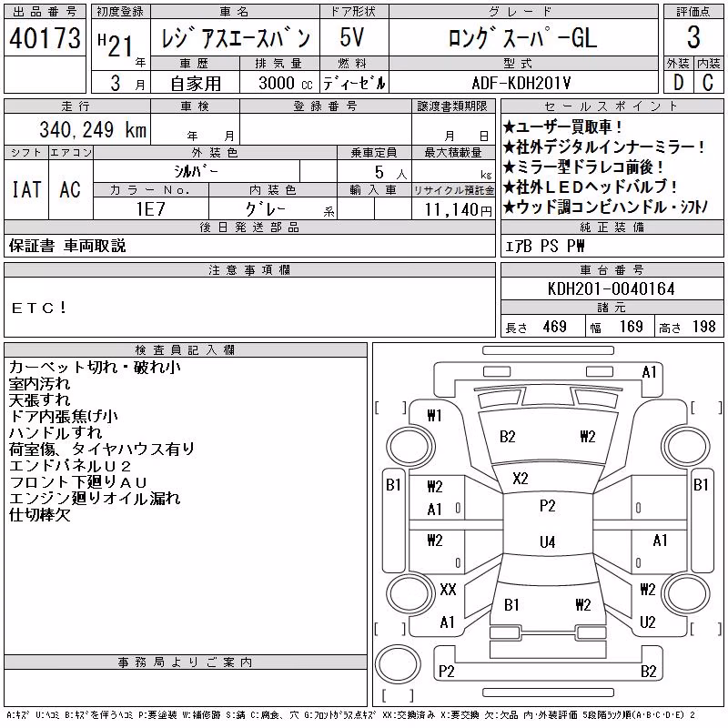
Task: Click sales point 社外デジタルインナーミラー
Action: (604, 147)
